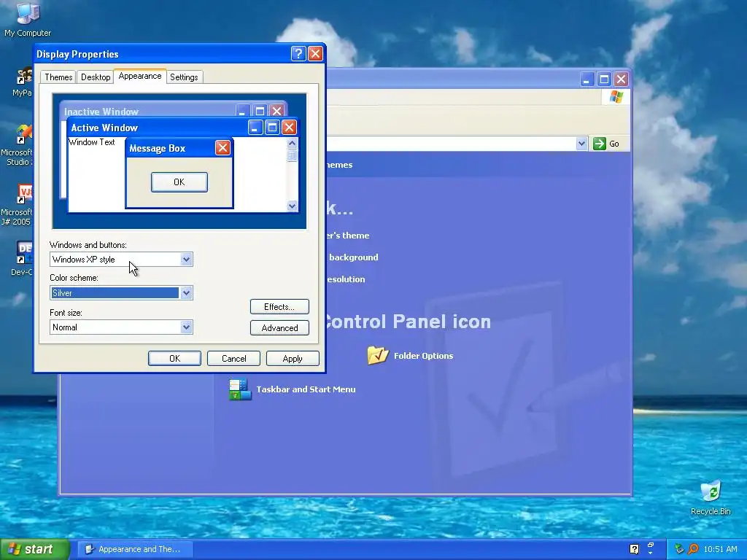
Task: Click the Go button label in Control Panel
Action: 614,144
